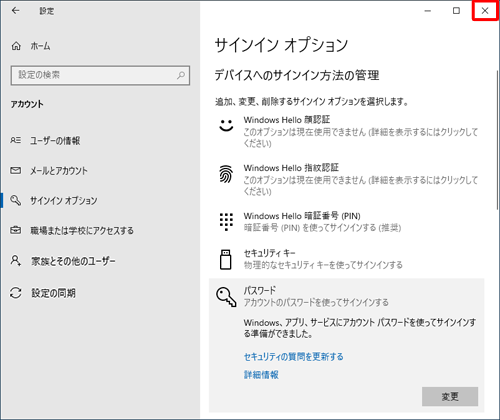
Task: Click the Windows Hello face smiley icon
Action: tap(226, 125)
